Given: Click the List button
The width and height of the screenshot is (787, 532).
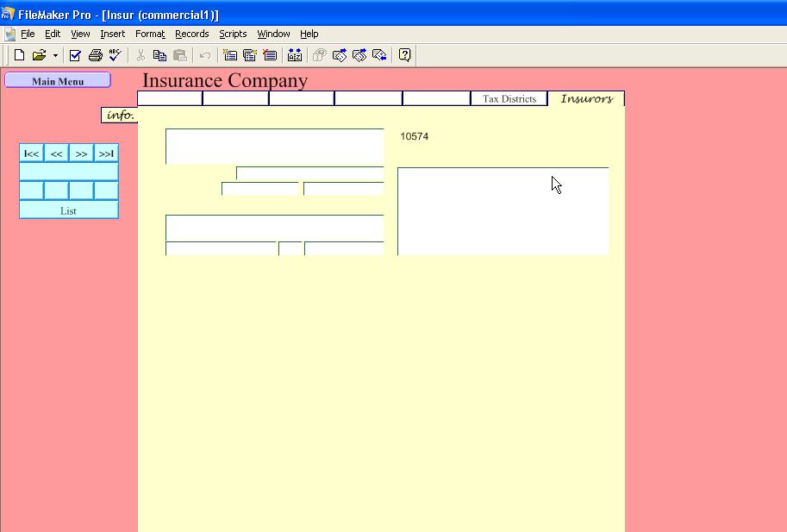Looking at the screenshot, I should (x=69, y=210).
